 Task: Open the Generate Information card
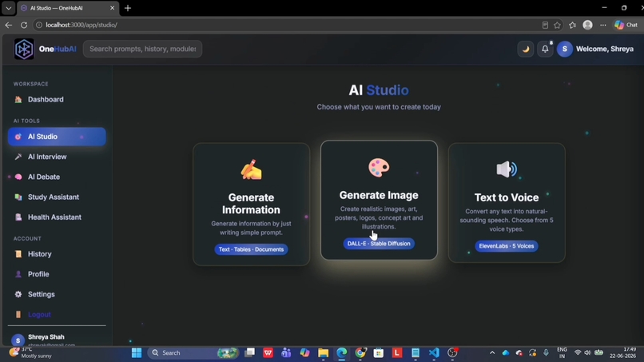(252, 205)
